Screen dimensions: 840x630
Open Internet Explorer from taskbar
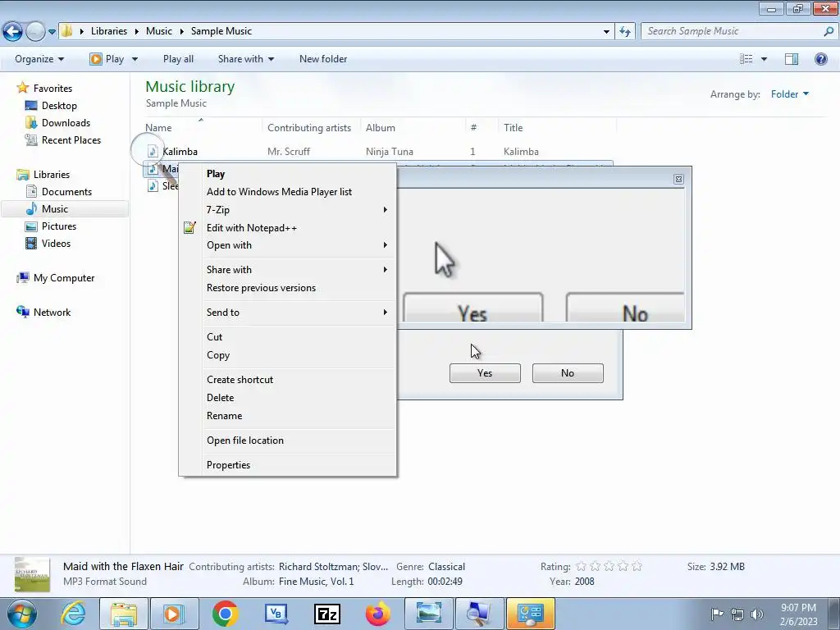73,614
